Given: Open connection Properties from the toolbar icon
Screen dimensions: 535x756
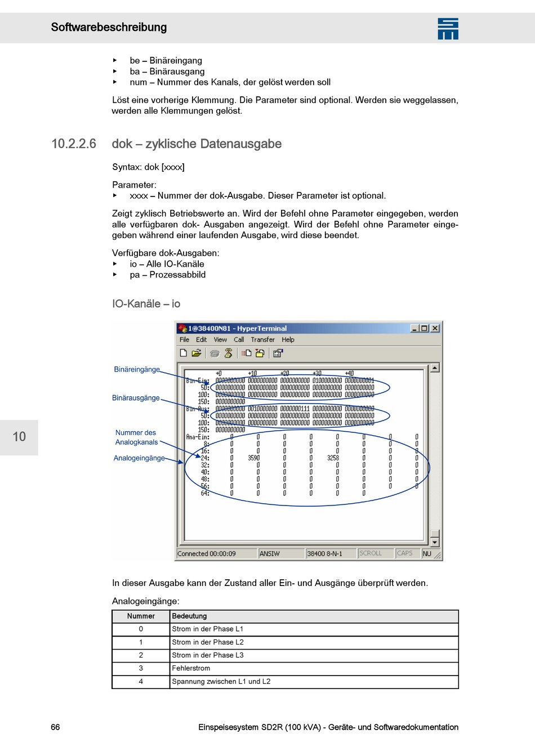Looking at the screenshot, I should (x=278, y=353).
